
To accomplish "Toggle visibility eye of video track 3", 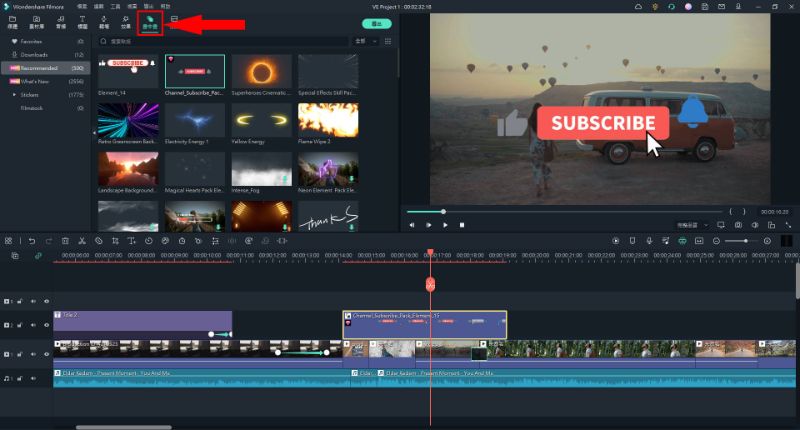I will click(x=46, y=301).
